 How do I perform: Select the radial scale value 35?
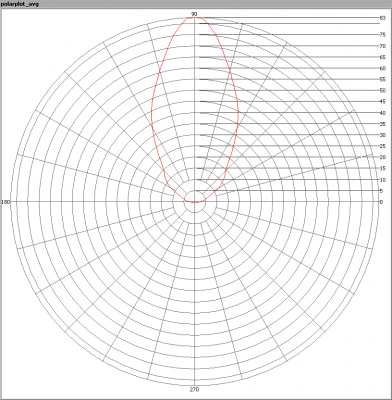[383, 124]
